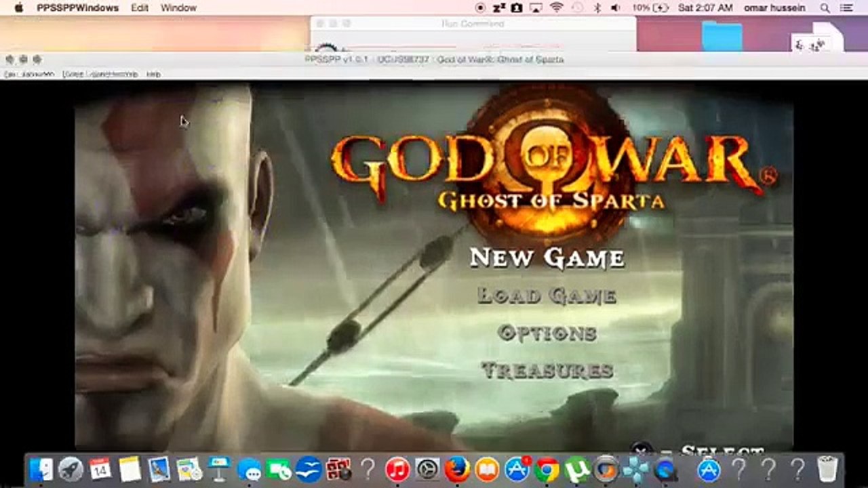Click the battery status showing 10%
868x488 pixels.
pos(650,8)
